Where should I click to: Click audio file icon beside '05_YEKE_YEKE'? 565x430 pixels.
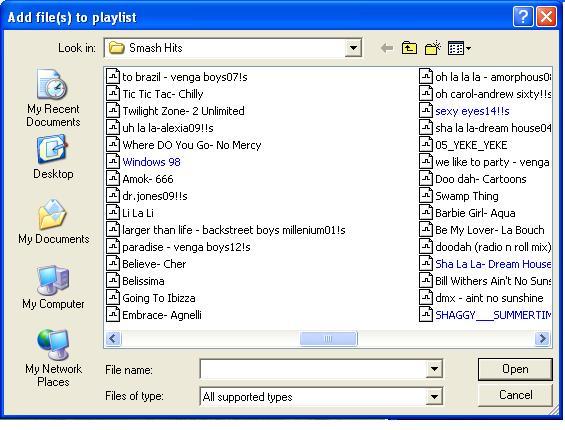(x=426, y=145)
